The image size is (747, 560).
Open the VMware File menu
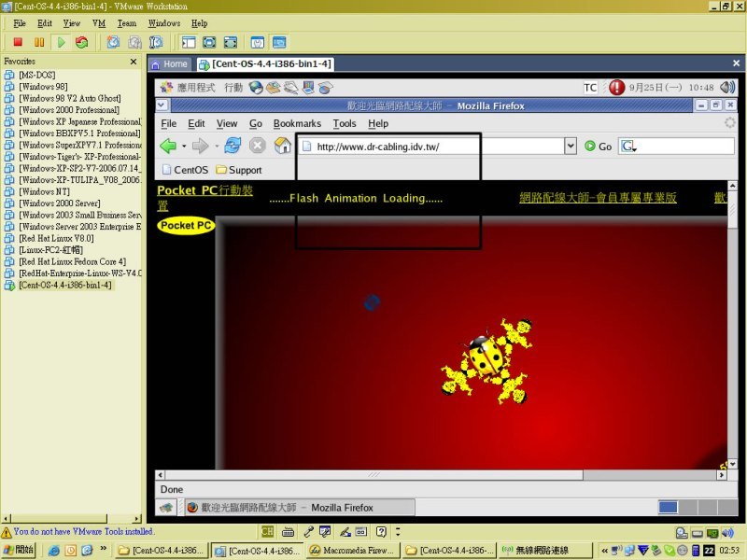20,23
